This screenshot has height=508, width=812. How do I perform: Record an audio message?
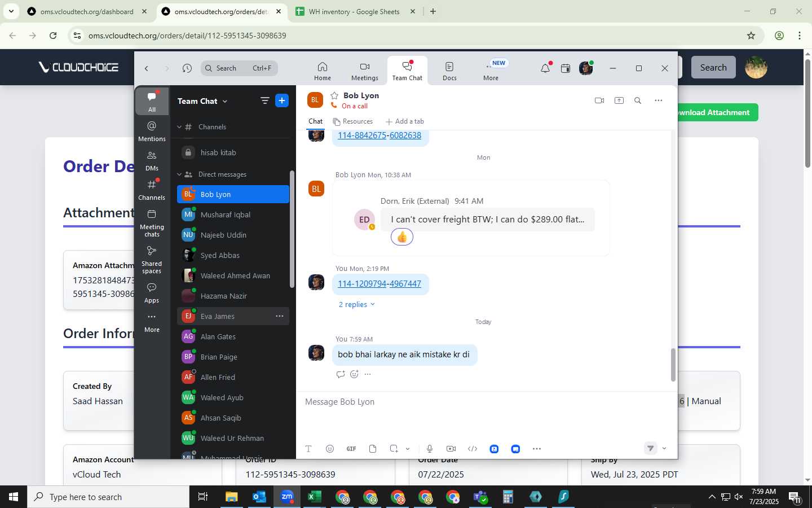click(430, 449)
